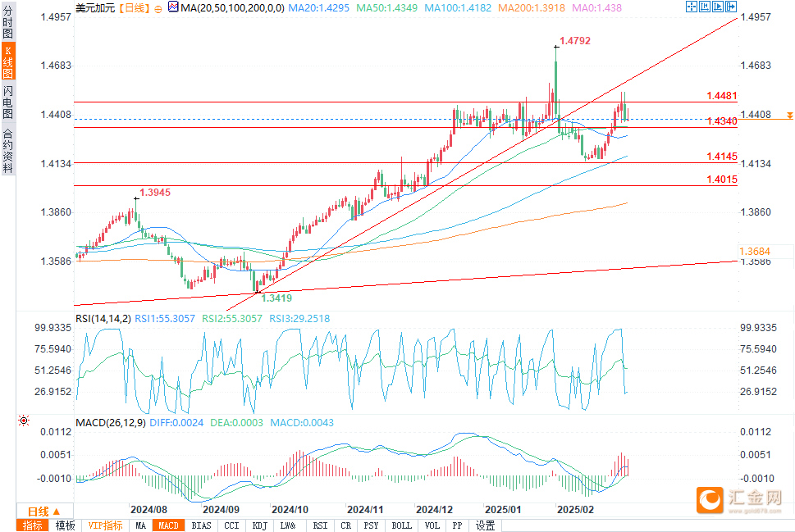Click the 1.4015 support line label
This screenshot has width=795, height=532.
[x=722, y=180]
